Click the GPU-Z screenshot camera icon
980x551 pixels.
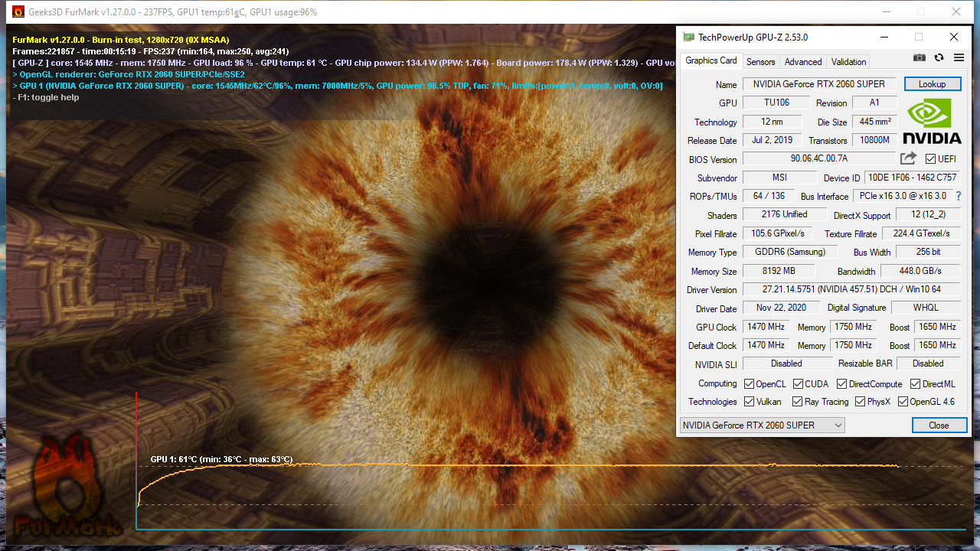pos(920,58)
